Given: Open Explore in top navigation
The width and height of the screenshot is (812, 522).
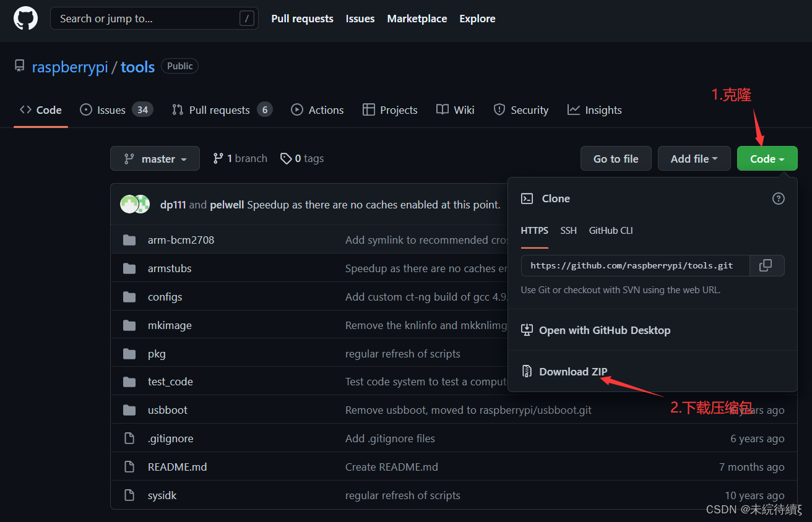Looking at the screenshot, I should [x=477, y=19].
